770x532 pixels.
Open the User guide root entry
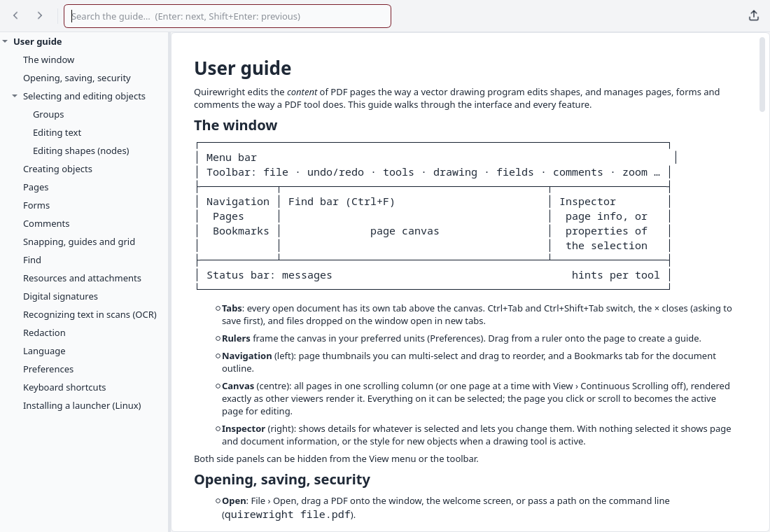[x=37, y=42]
